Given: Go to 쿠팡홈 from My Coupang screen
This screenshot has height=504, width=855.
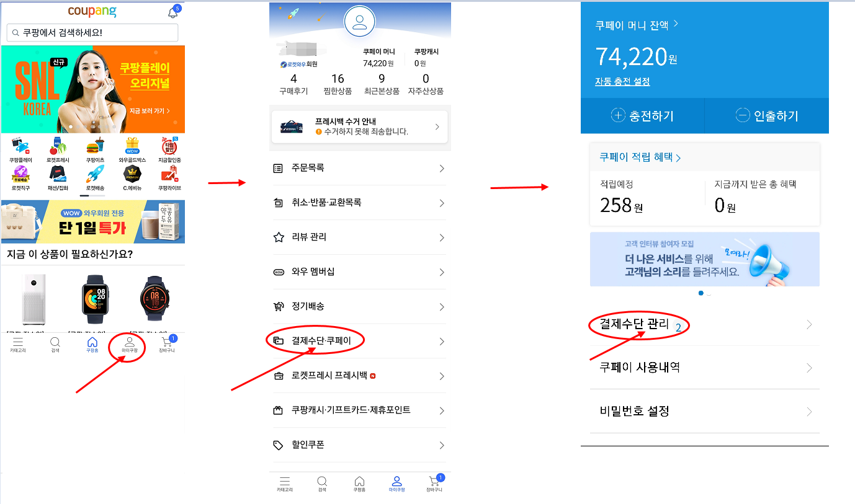Looking at the screenshot, I should (x=359, y=484).
